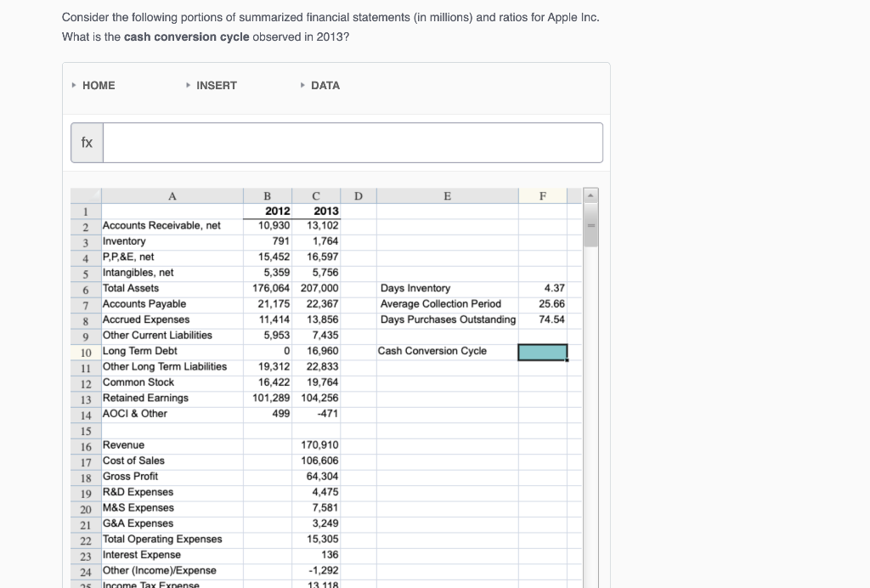This screenshot has width=870, height=588.
Task: Select column E header
Action: coord(447,195)
